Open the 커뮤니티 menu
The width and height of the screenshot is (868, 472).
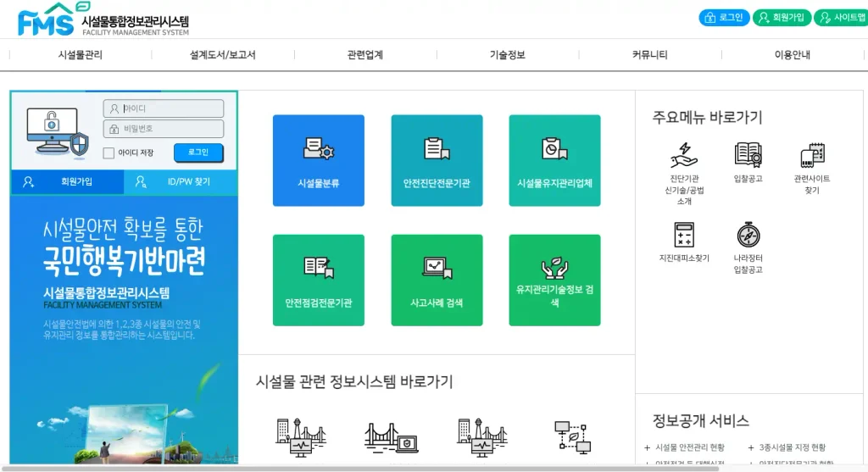tap(650, 55)
